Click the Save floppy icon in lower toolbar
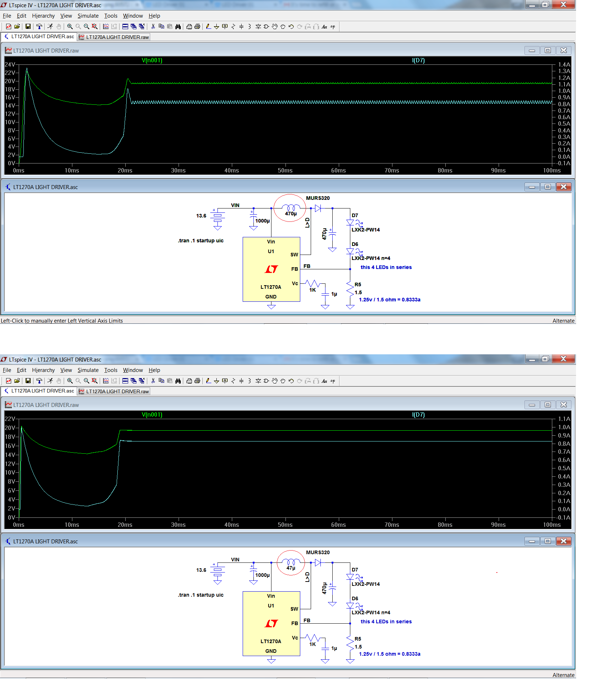Viewport: 589px width, 700px height. [28, 381]
